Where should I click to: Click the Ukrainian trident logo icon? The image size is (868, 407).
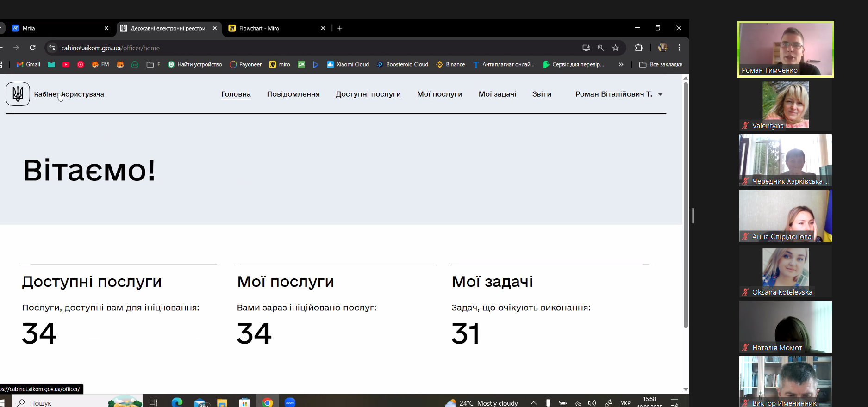18,94
